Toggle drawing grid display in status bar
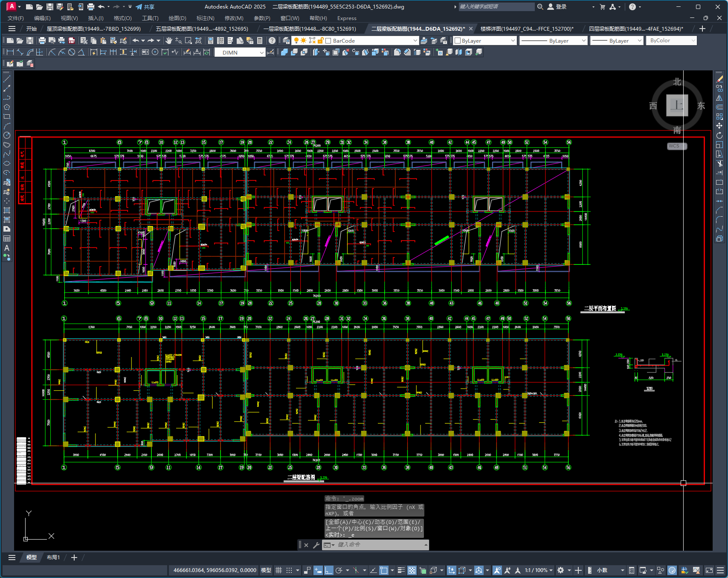This screenshot has height=578, width=728. coord(278,570)
